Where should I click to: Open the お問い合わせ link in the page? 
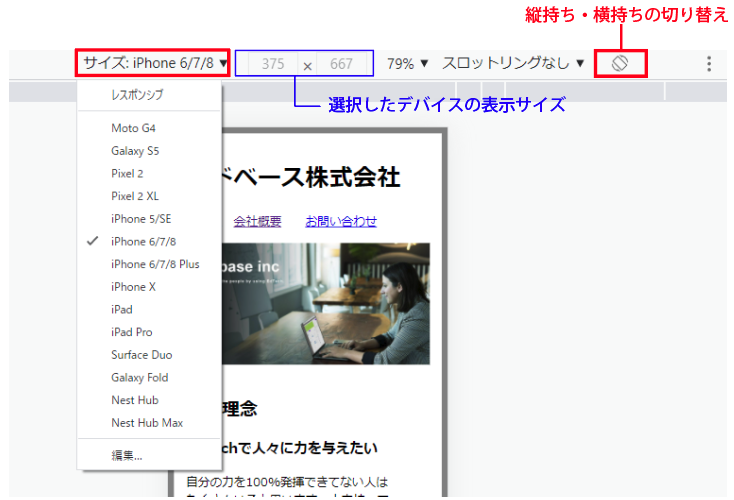point(341,221)
